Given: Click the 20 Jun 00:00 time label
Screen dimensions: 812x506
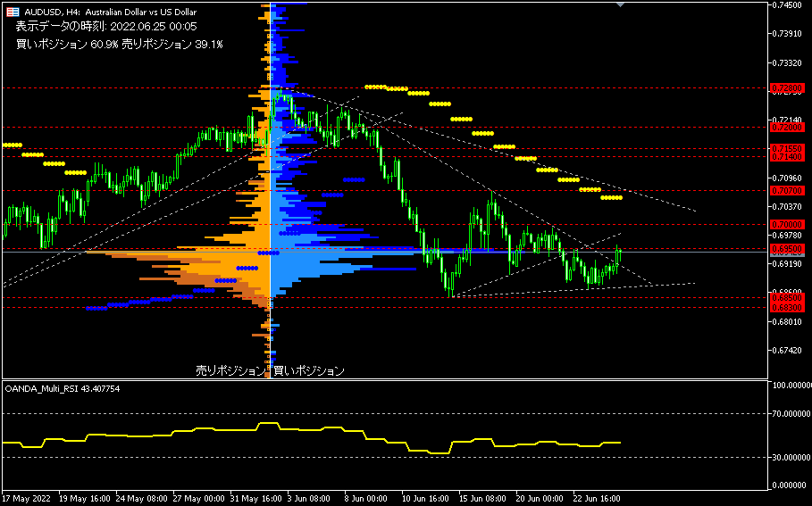Looking at the screenshot, I should [x=540, y=499].
